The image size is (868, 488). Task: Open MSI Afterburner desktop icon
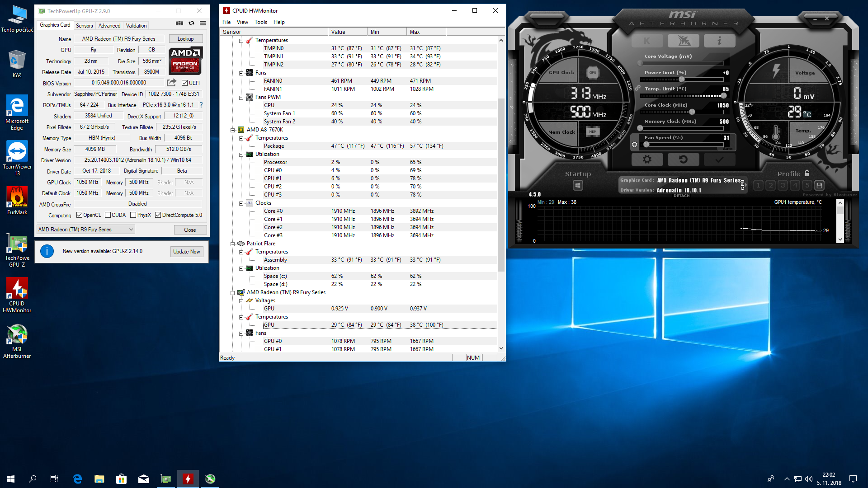17,342
